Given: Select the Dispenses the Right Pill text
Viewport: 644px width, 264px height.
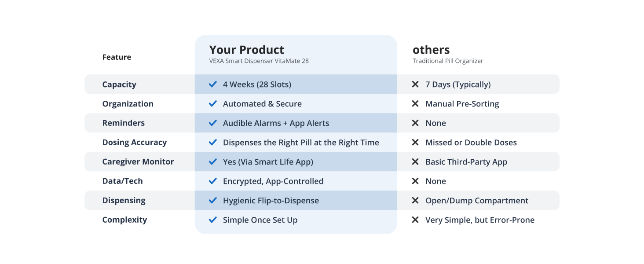Looking at the screenshot, I should point(301,143).
